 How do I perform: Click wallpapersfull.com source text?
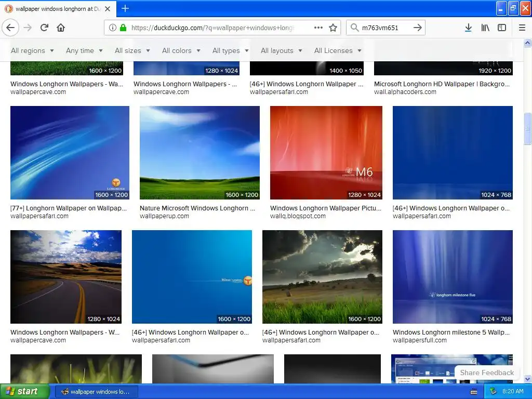coord(420,340)
